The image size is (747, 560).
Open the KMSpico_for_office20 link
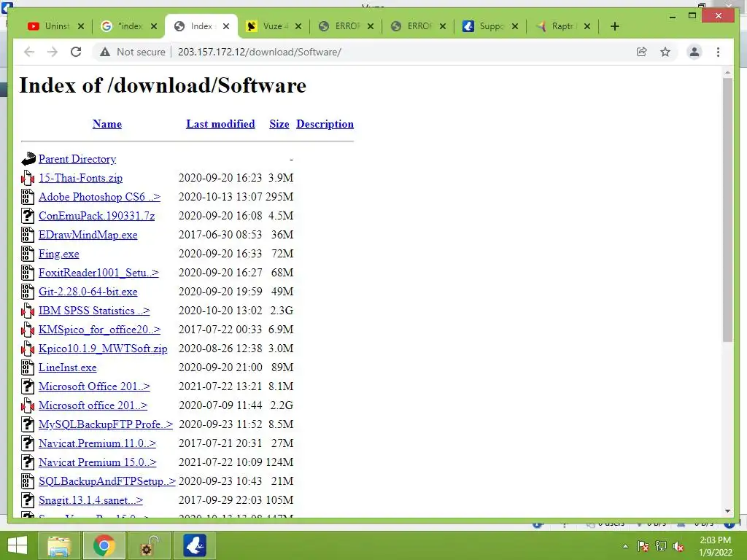point(99,330)
